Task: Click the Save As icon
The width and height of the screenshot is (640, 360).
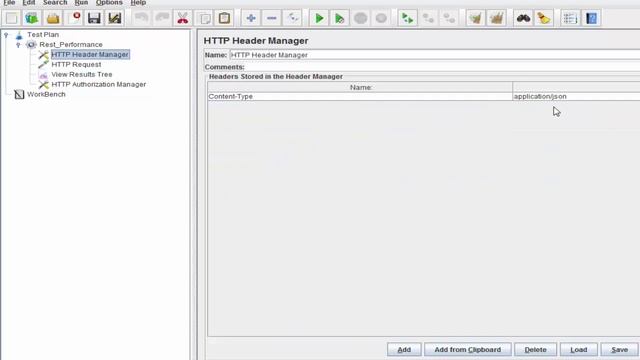Action: [115, 18]
